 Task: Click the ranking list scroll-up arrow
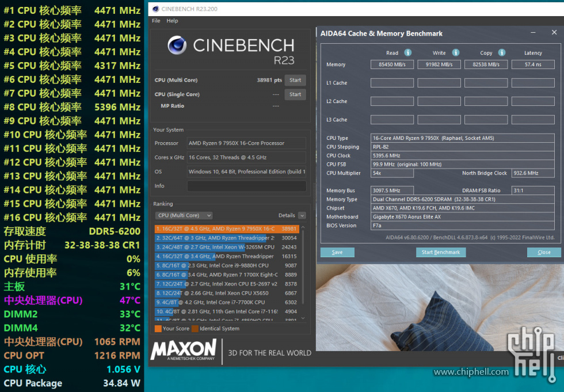303,227
